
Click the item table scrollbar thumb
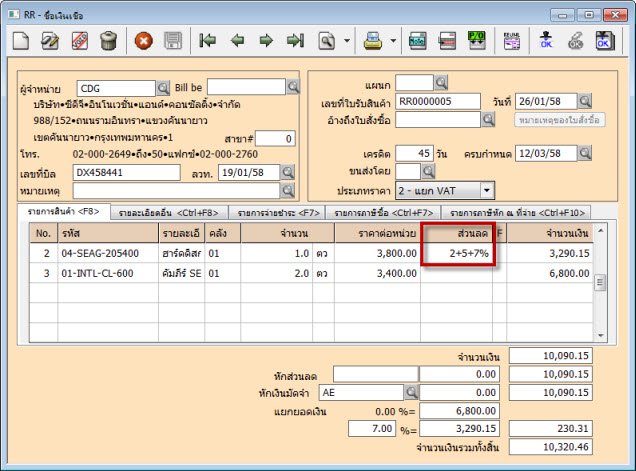point(600,282)
